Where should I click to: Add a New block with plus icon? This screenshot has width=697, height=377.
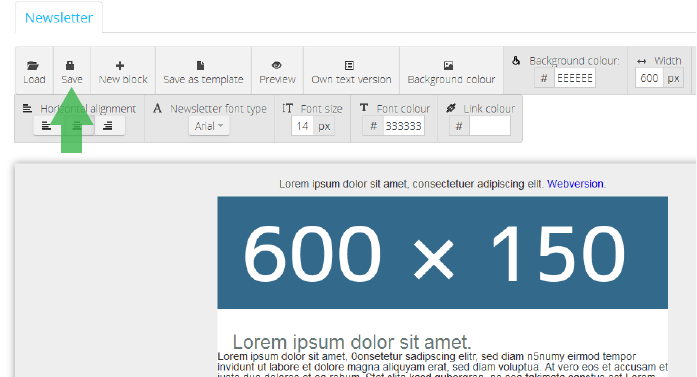123,71
